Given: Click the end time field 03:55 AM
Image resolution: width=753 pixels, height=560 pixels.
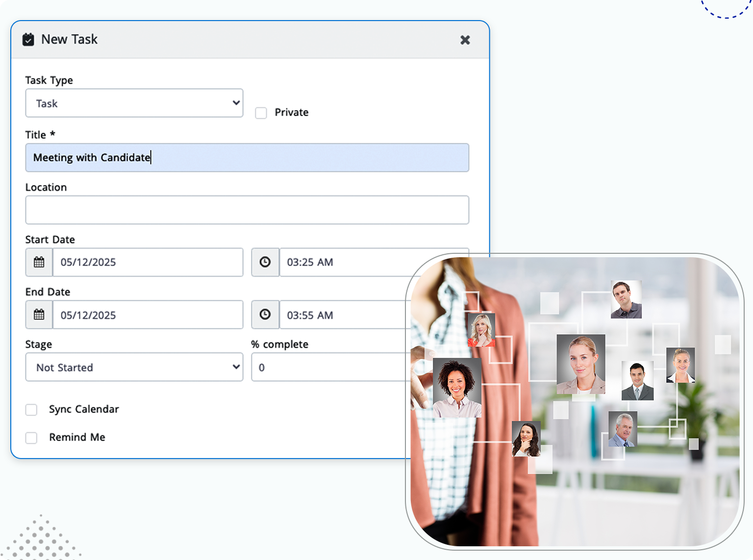Looking at the screenshot, I should click(x=346, y=315).
